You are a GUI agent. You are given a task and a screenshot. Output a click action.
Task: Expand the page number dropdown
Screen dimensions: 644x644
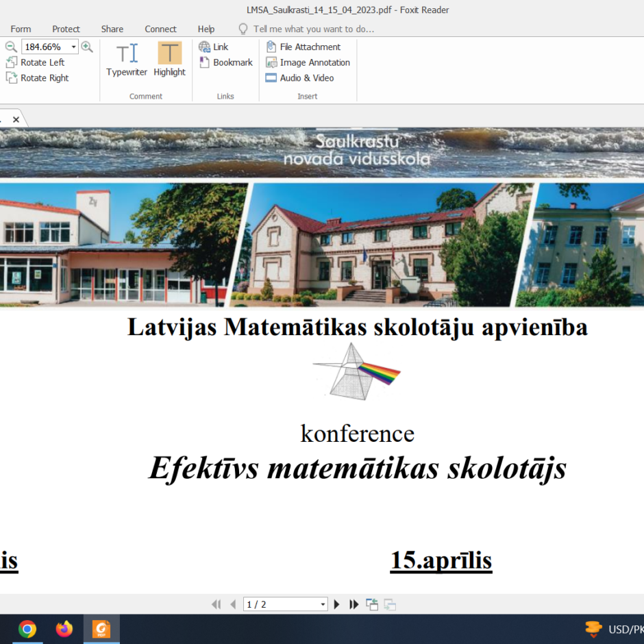pos(323,604)
